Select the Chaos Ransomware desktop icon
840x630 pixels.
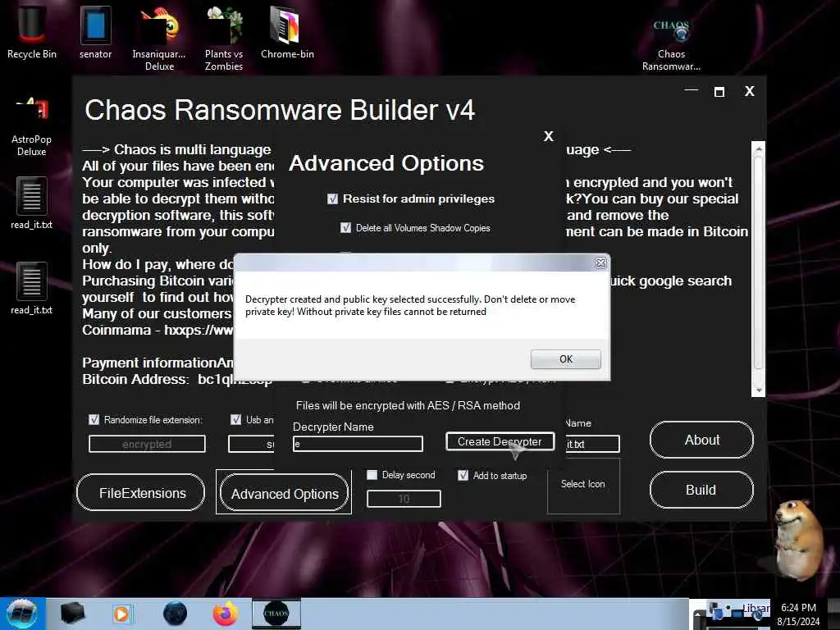[671, 44]
